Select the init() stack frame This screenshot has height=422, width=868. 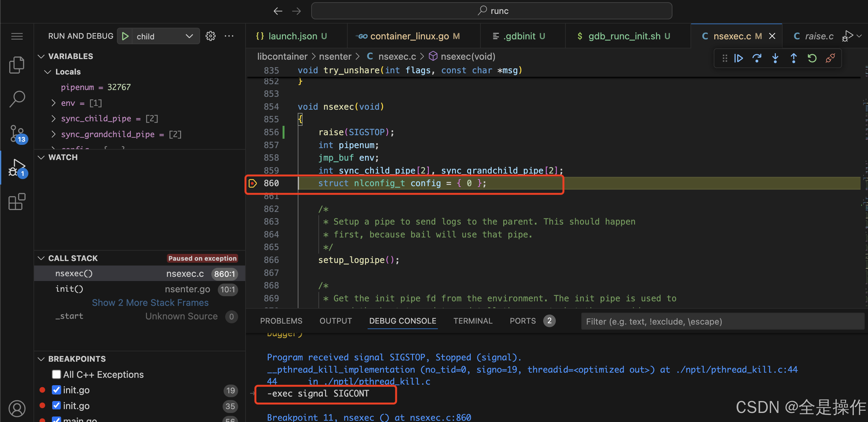coord(69,289)
